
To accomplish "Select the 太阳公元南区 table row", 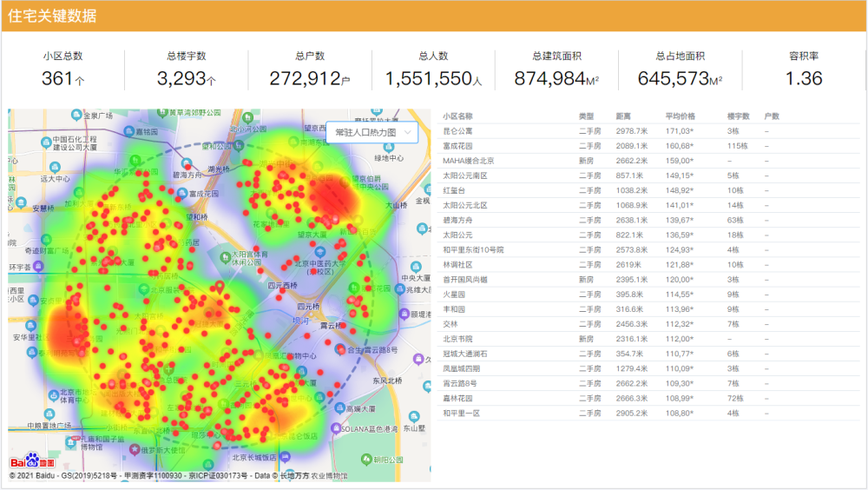I will 648,175.
